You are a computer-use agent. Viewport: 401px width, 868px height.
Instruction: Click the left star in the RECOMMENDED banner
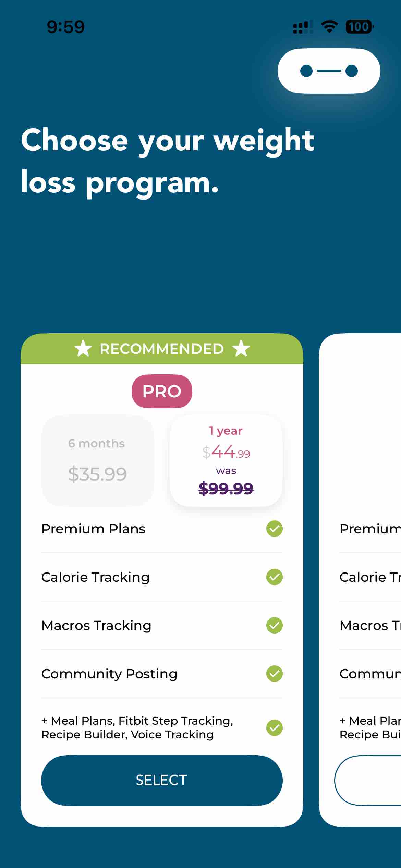(83, 349)
